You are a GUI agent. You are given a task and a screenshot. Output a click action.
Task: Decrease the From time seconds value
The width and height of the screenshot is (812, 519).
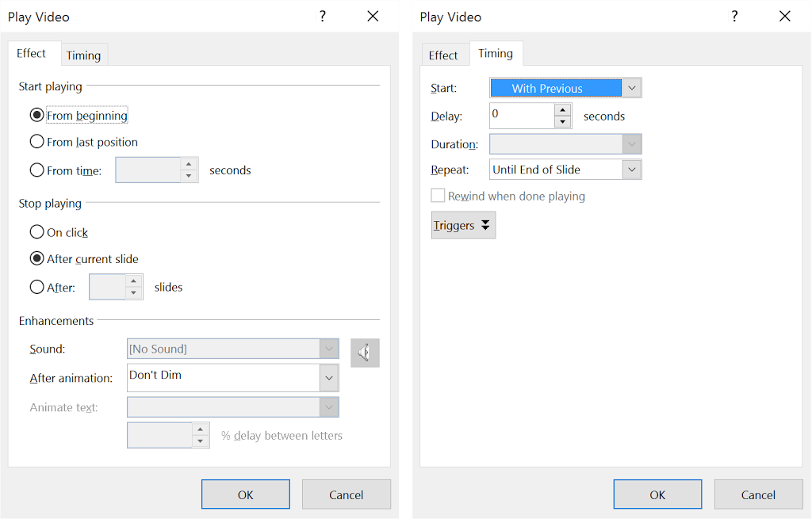tap(189, 176)
